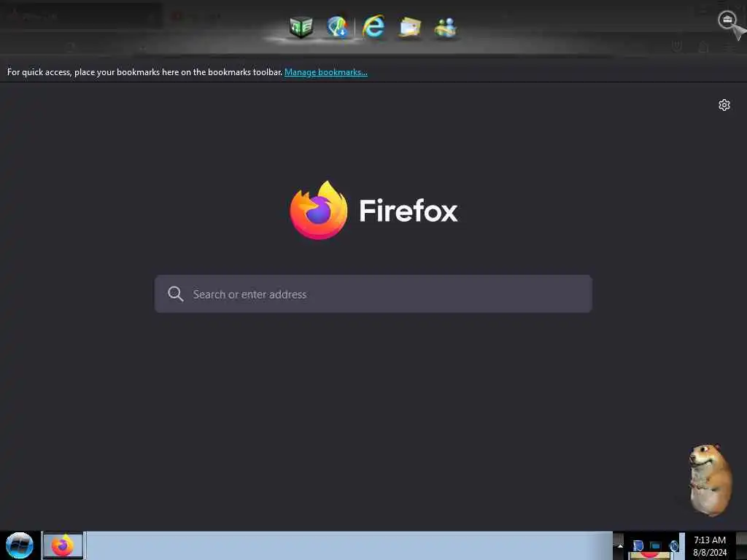This screenshot has height=560, width=747.
Task: Select Firefox in the taskbar
Action: tap(63, 545)
